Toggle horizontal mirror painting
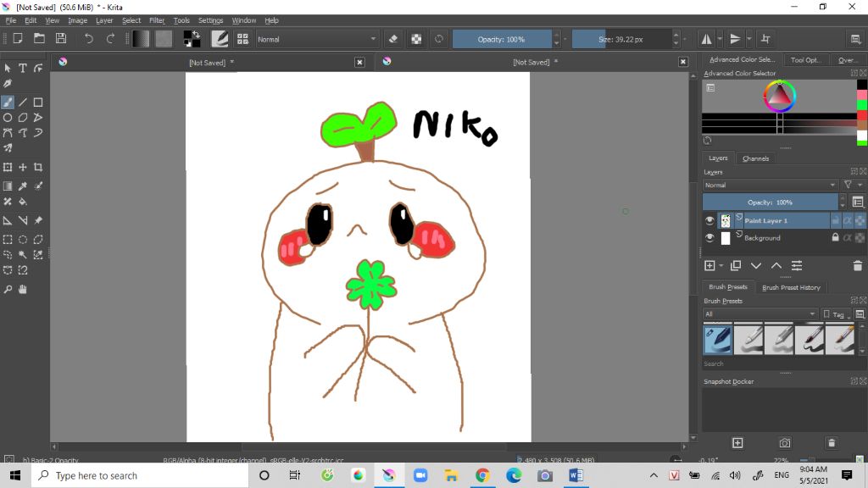The height and width of the screenshot is (488, 868). (x=706, y=39)
